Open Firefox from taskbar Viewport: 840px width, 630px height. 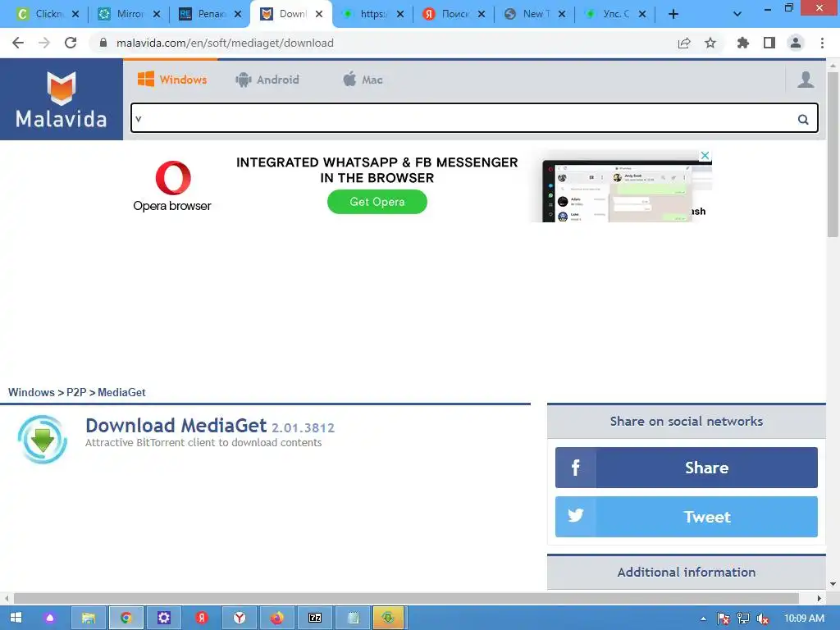[277, 618]
